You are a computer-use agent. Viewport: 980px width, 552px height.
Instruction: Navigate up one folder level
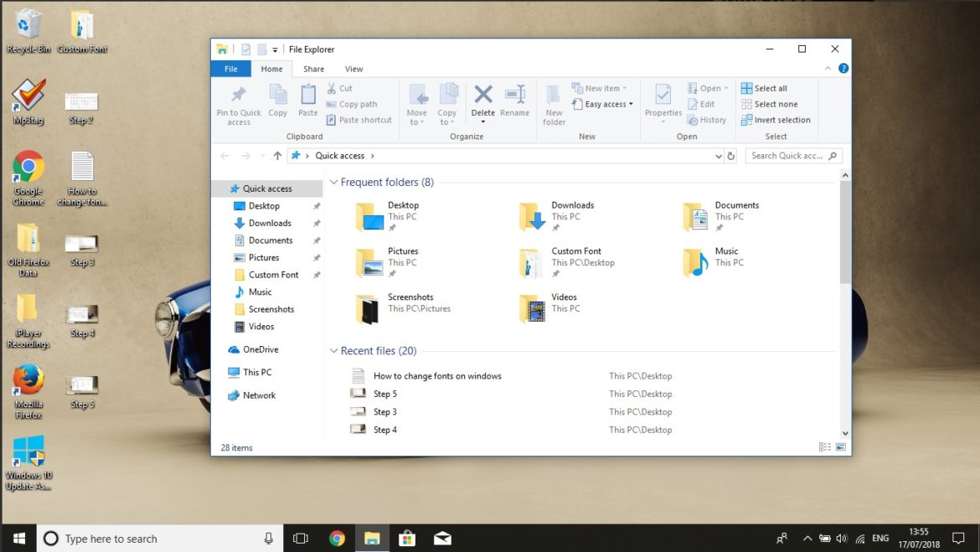click(x=277, y=155)
